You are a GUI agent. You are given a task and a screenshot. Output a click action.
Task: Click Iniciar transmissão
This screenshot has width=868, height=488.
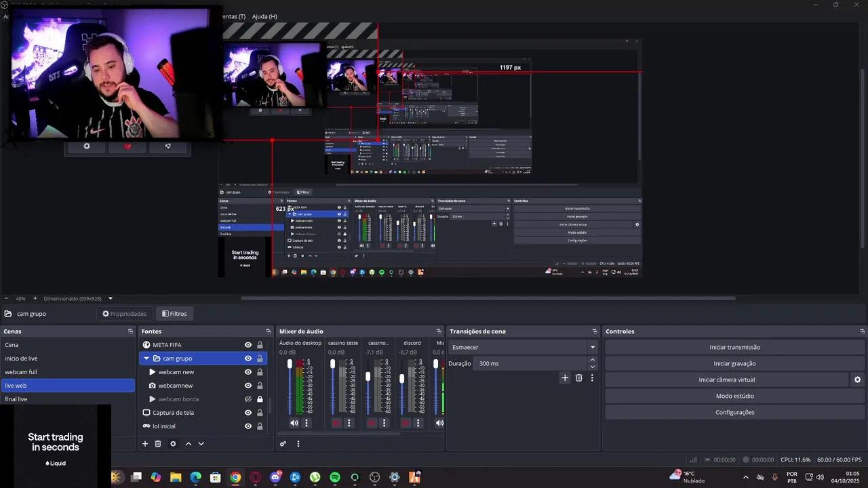(x=734, y=347)
